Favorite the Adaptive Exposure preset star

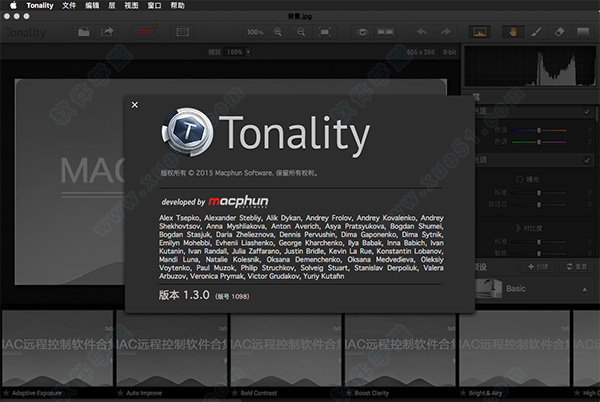pos(6,393)
